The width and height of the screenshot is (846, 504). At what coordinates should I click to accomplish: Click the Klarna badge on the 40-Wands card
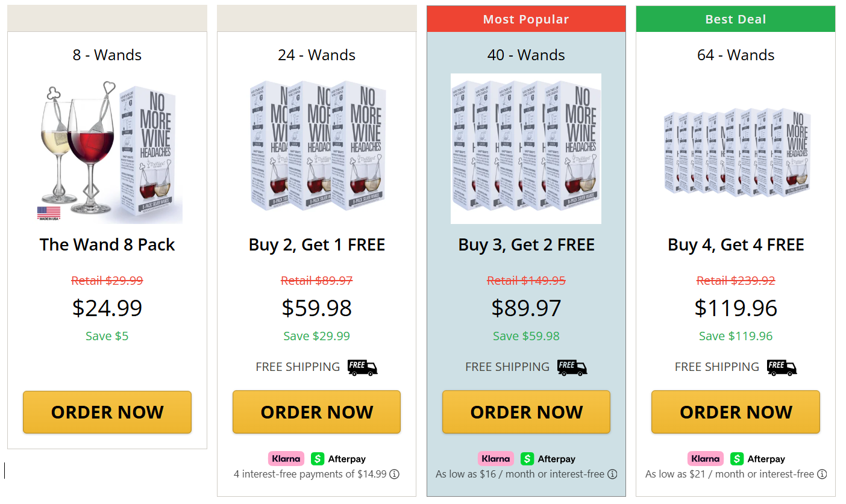[496, 458]
